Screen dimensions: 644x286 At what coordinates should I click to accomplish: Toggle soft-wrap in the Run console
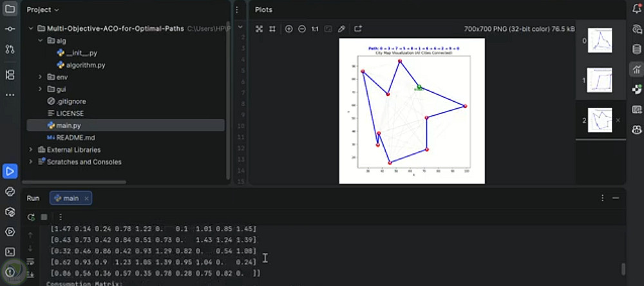[x=30, y=262]
